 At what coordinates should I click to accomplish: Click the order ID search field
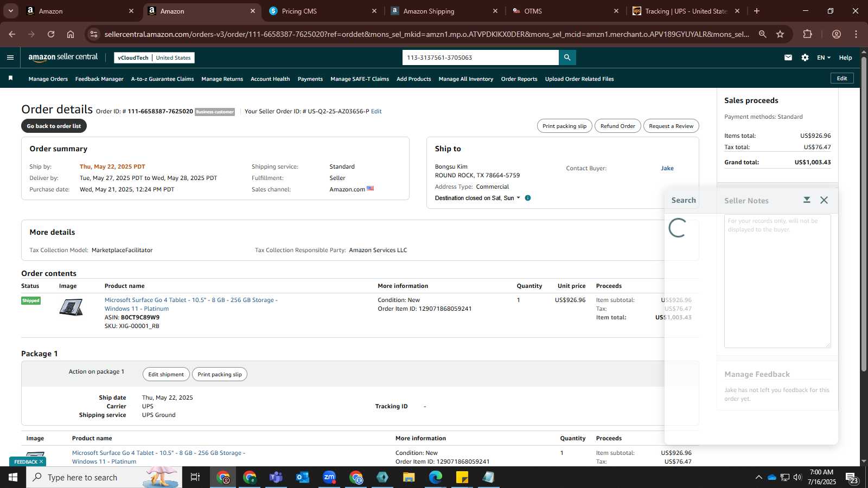(x=481, y=57)
